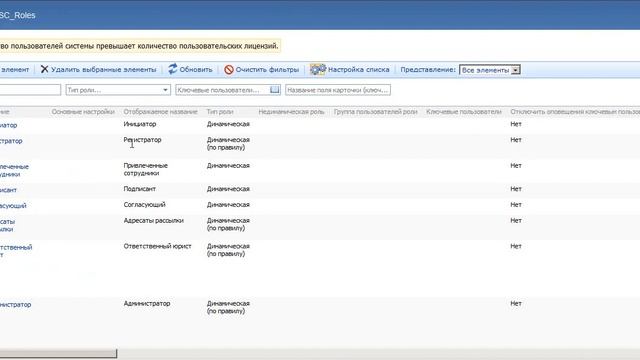Click the 'Обновить' button
The height and width of the screenshot is (360, 640).
point(191,69)
